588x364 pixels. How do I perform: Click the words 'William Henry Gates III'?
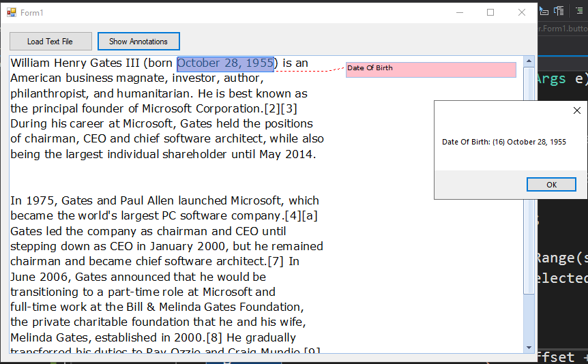(x=75, y=63)
